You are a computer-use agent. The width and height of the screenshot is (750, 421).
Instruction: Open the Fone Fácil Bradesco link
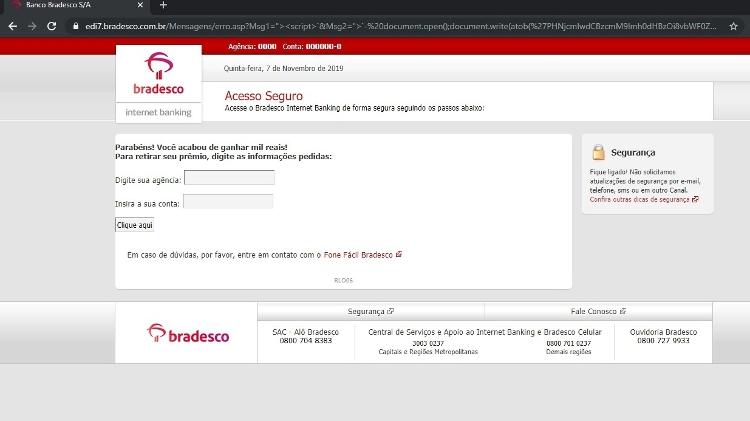[x=358, y=255]
